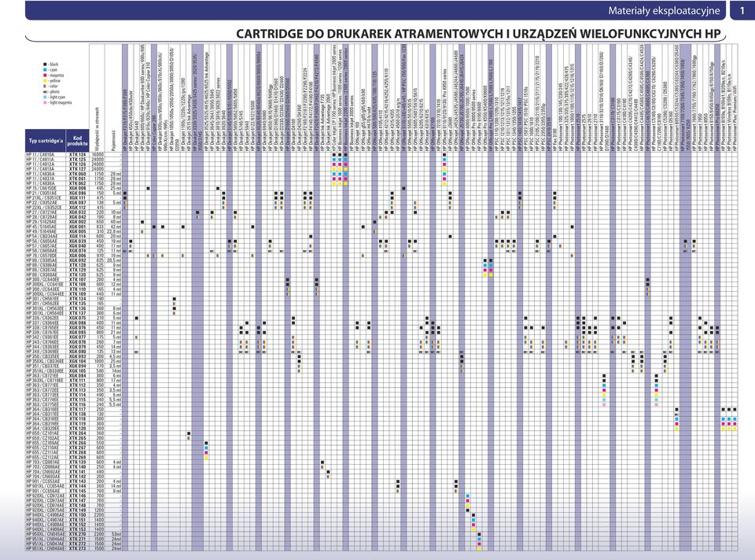Viewport: 755px width, 560px height.
Task: Click the 2300 page yield value
Action: pyautogui.click(x=99, y=534)
